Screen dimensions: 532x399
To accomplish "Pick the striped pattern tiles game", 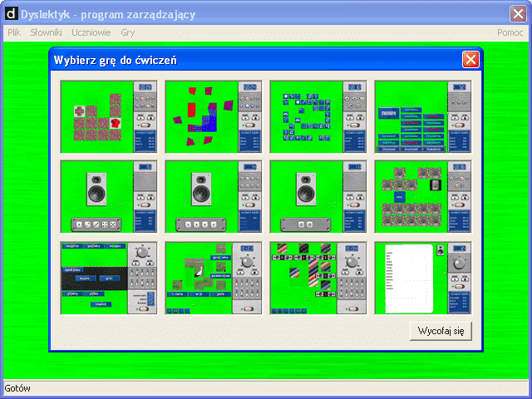I will click(318, 278).
